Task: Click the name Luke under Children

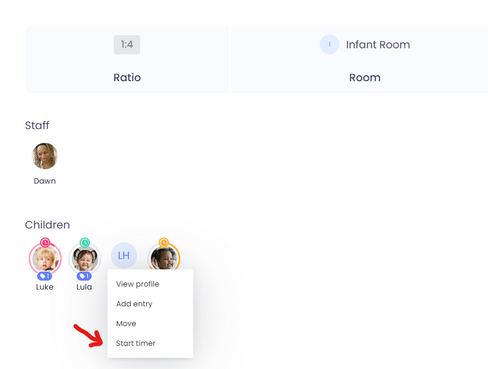Action: [x=45, y=287]
